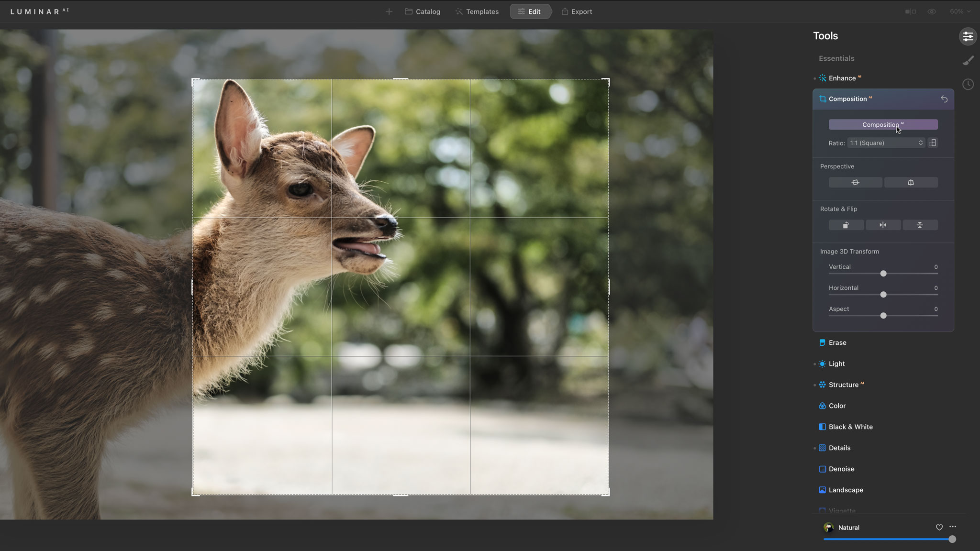This screenshot has width=980, height=551.
Task: Click the purple Composition AI button
Action: click(883, 125)
